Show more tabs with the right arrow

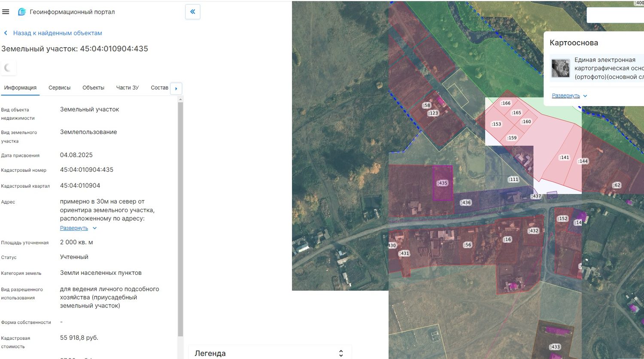coord(176,88)
